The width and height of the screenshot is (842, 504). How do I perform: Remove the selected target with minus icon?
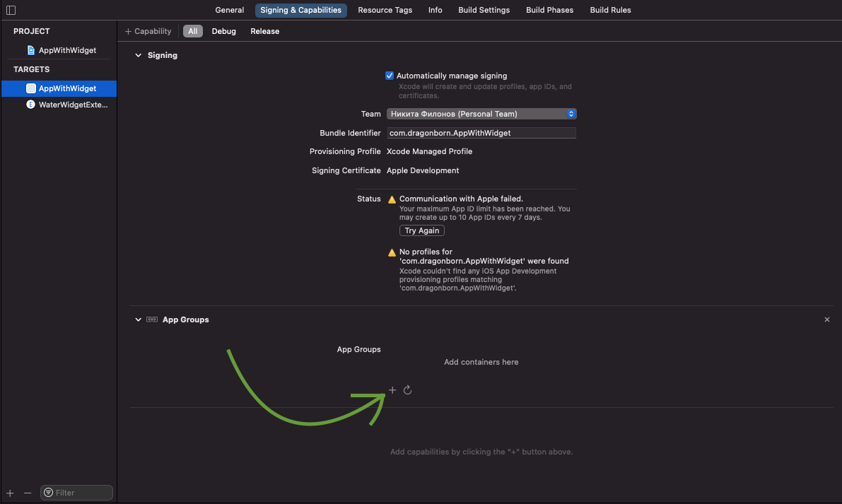[x=28, y=493]
